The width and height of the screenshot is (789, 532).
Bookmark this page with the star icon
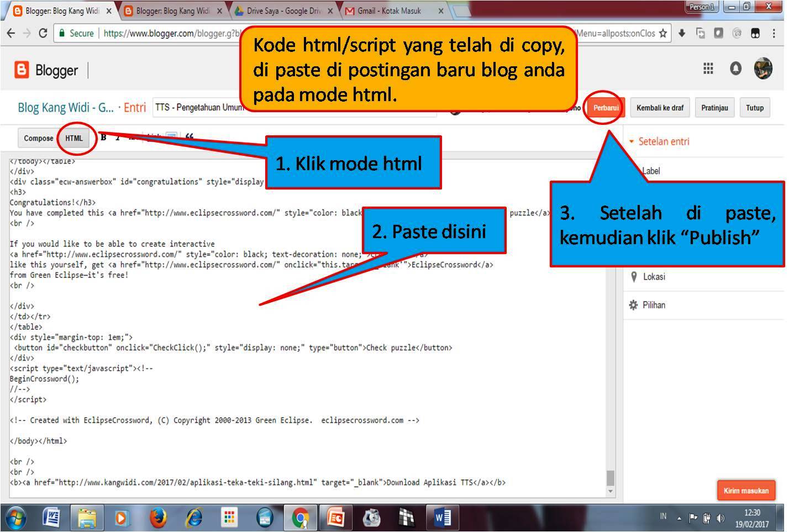pos(662,33)
